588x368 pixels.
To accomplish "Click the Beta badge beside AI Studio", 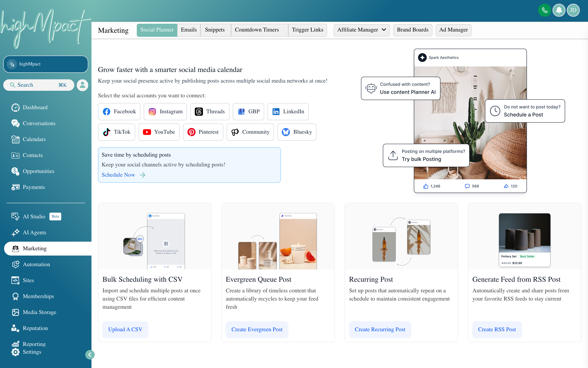I will (x=55, y=216).
